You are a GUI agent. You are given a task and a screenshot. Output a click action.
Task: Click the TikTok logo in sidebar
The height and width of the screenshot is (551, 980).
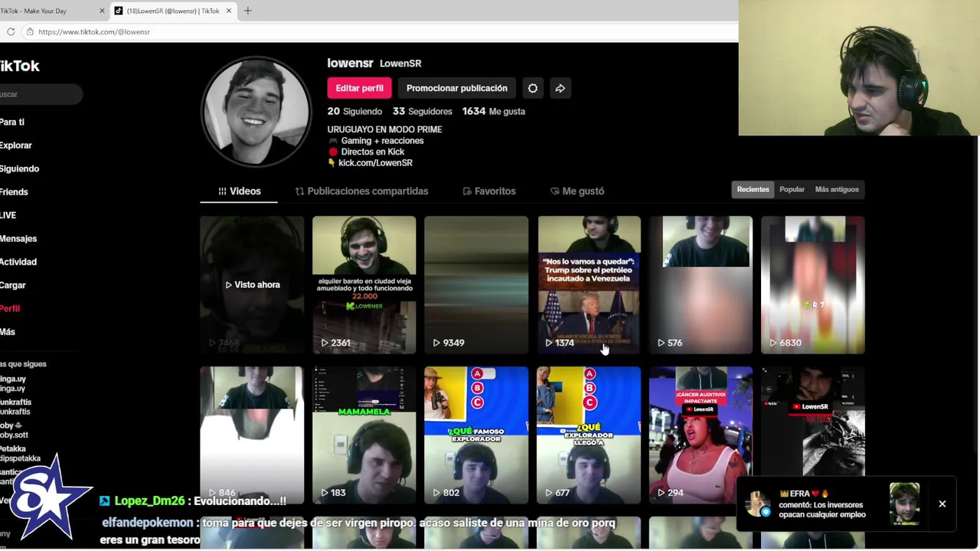tap(20, 66)
